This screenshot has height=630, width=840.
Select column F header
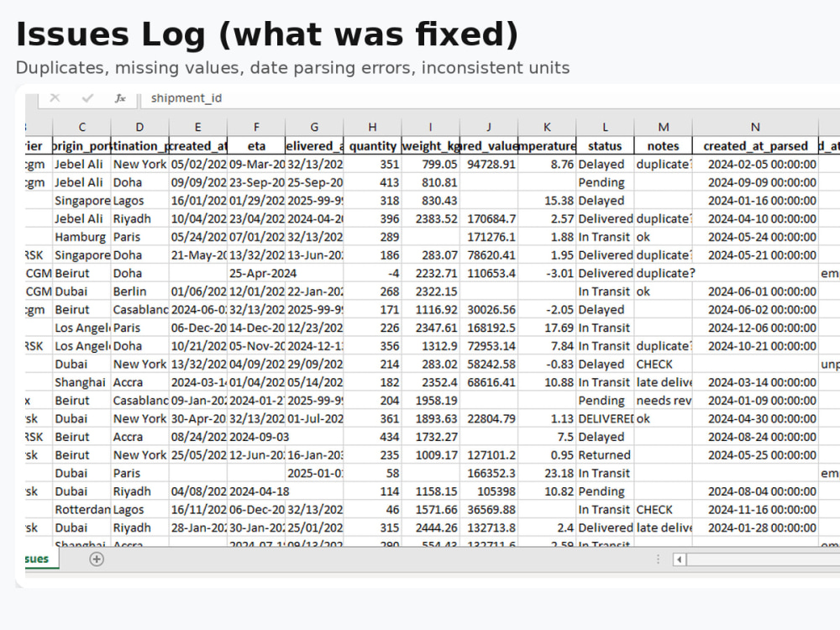256,127
